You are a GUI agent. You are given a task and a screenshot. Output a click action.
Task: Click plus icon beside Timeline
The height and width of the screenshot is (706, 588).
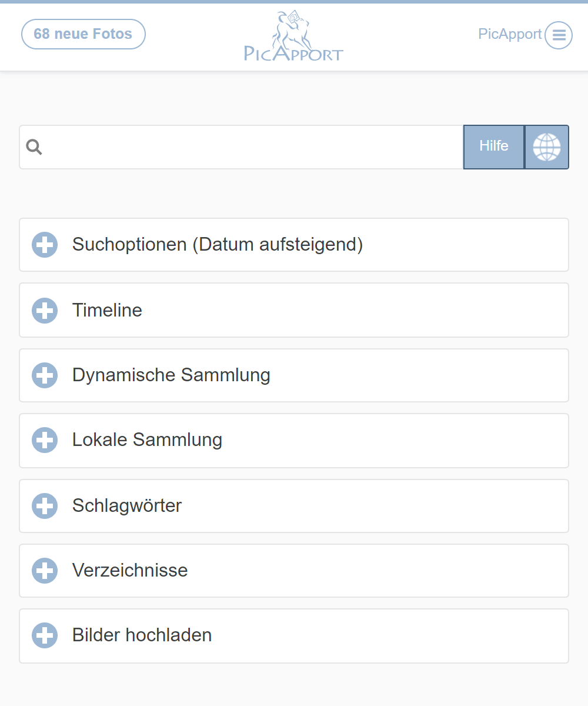point(45,310)
